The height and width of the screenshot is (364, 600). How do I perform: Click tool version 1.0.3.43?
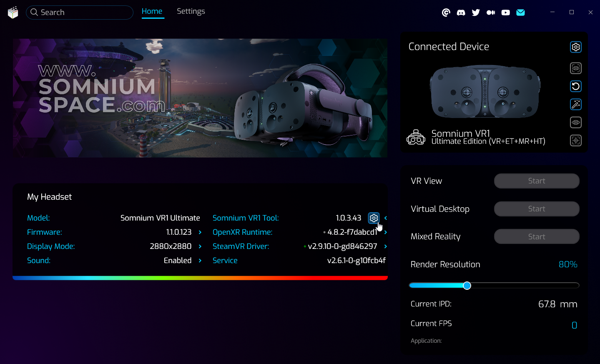(x=349, y=218)
